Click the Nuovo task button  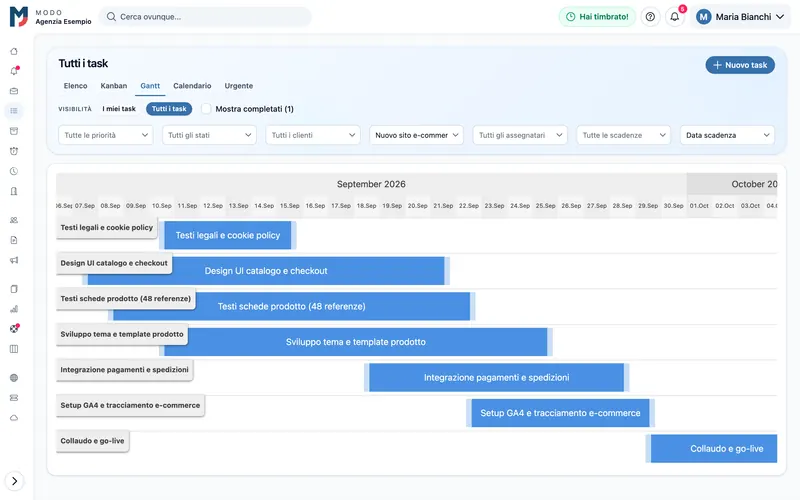pyautogui.click(x=740, y=65)
